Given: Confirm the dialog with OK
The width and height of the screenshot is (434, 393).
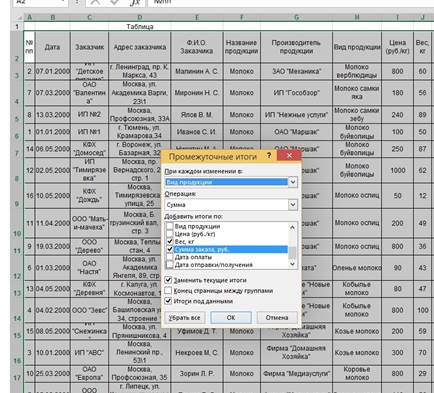Looking at the screenshot, I should coord(231,318).
